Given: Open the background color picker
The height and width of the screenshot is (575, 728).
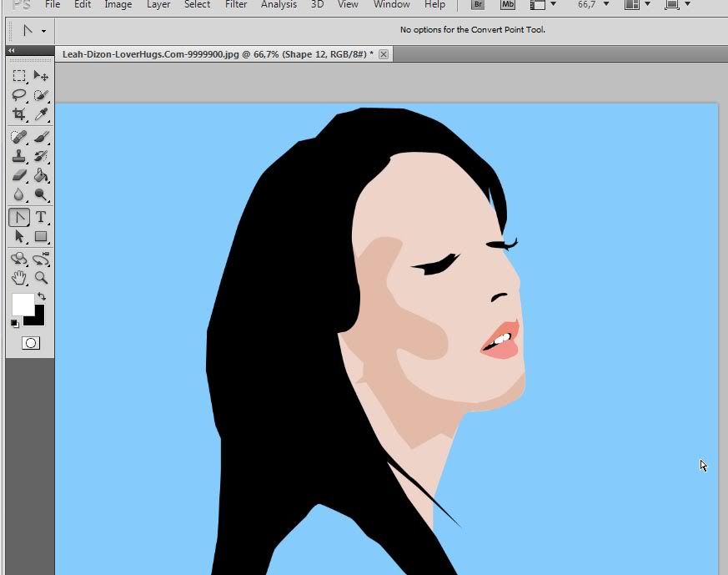Looking at the screenshot, I should [39, 320].
